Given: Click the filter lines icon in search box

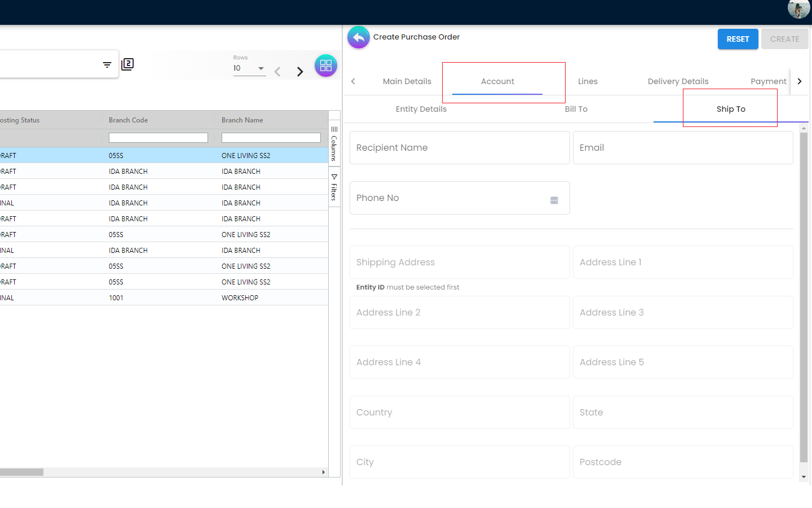Looking at the screenshot, I should pos(107,65).
